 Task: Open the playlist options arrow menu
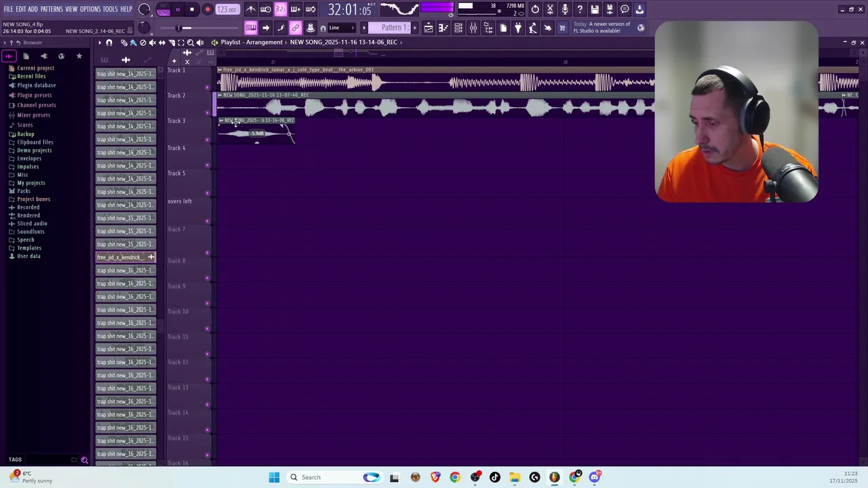click(100, 43)
